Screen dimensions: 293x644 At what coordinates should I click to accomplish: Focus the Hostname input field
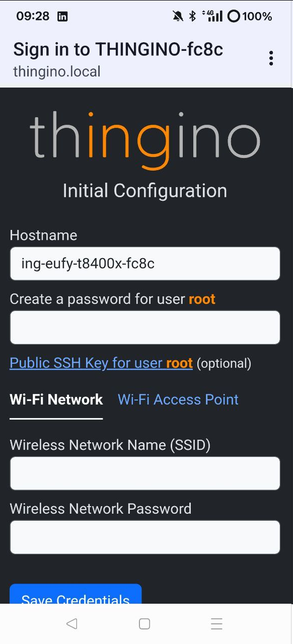[x=145, y=263]
